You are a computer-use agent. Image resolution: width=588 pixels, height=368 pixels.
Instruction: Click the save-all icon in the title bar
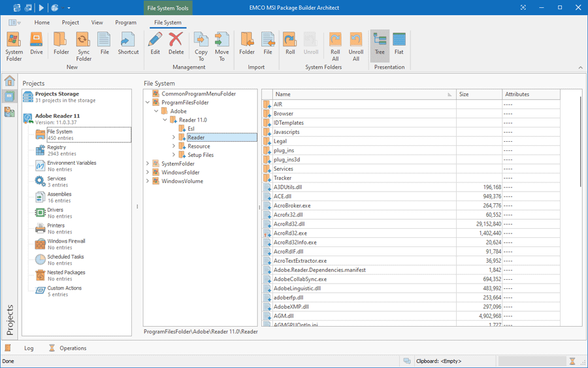tap(28, 7)
